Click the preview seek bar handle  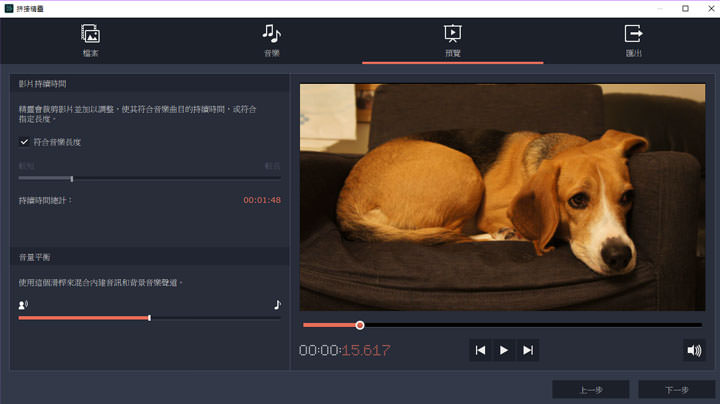pos(360,325)
